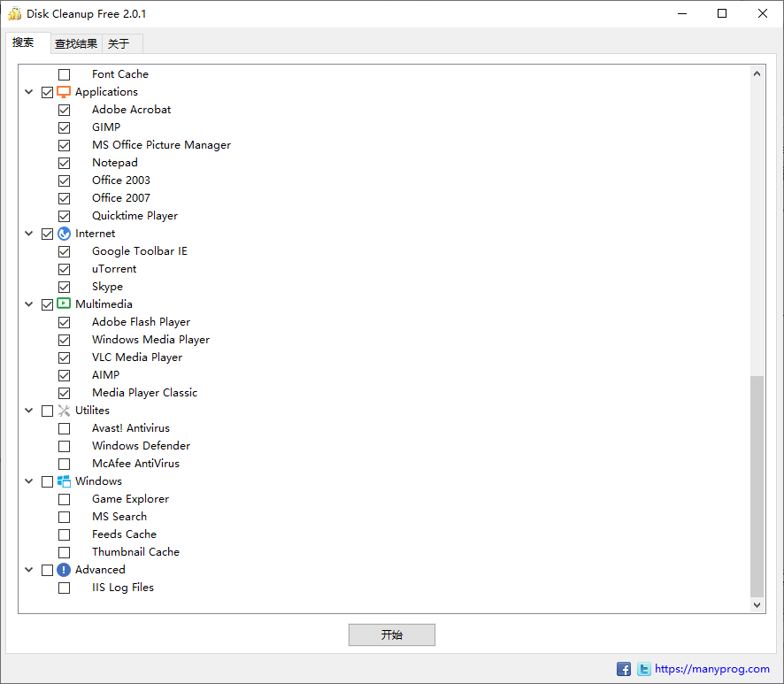The height and width of the screenshot is (684, 784).
Task: Click the Applications category monitor icon
Action: tap(63, 91)
